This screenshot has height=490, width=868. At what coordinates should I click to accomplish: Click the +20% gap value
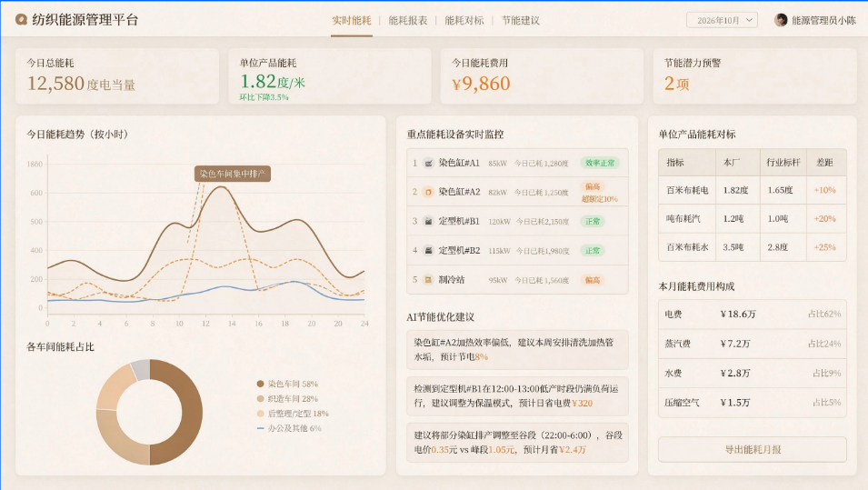coord(824,219)
